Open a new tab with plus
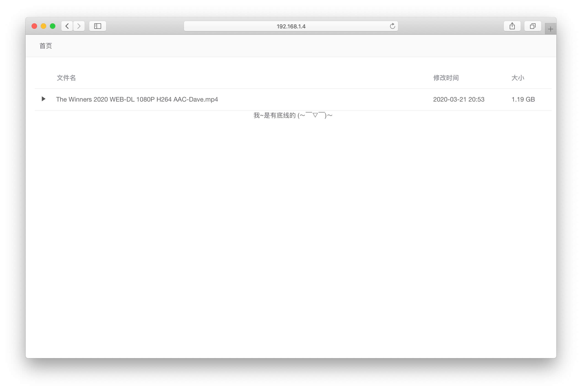582x392 pixels. 550,29
